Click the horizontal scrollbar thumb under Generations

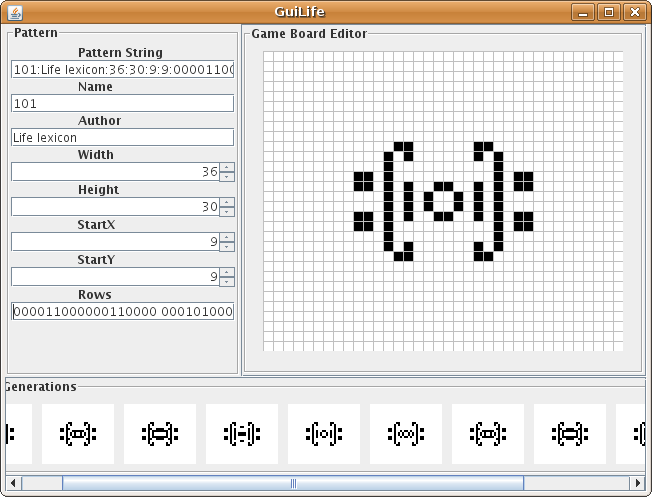(292, 483)
